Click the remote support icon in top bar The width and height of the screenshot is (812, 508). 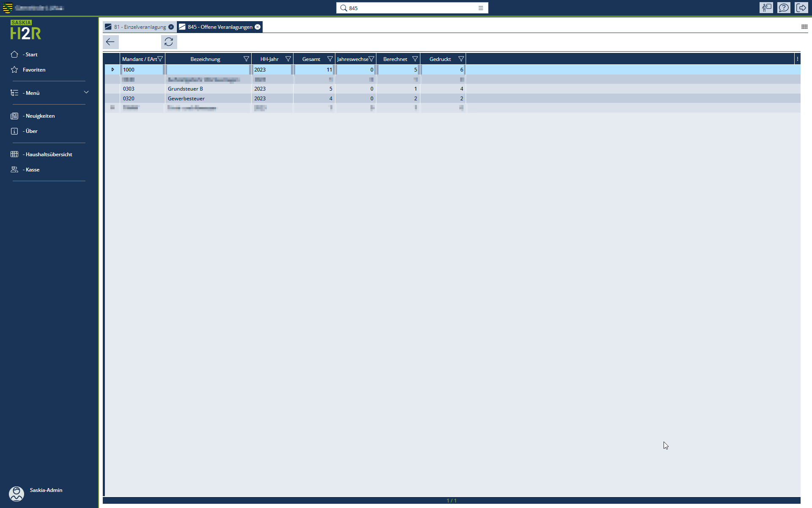tap(766, 8)
